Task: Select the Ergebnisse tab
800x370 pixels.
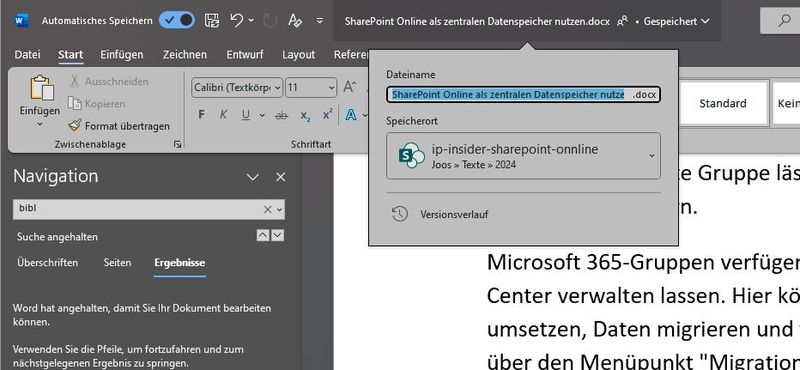Action: tap(180, 263)
